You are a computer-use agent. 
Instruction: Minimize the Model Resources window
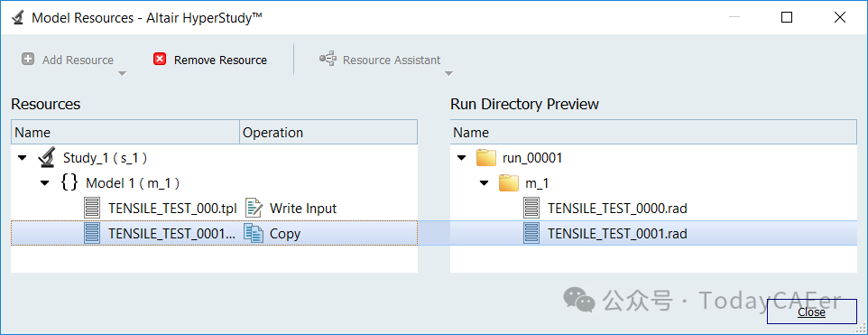click(734, 17)
